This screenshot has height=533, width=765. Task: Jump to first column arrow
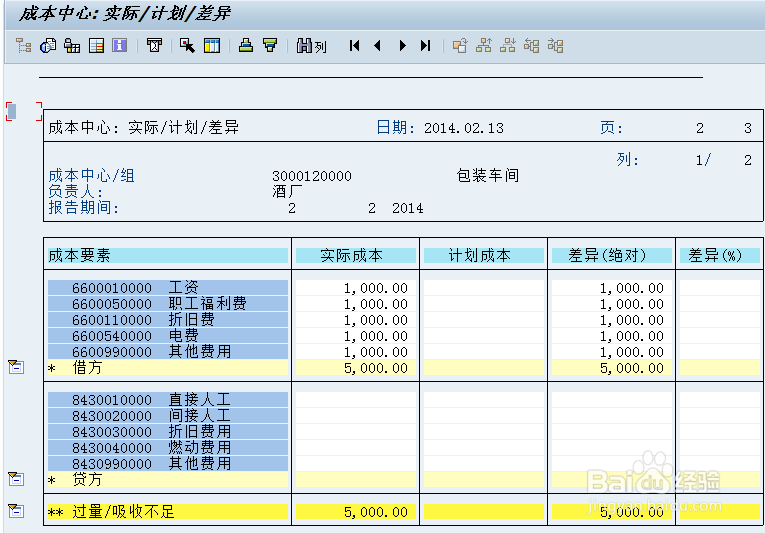[355, 46]
